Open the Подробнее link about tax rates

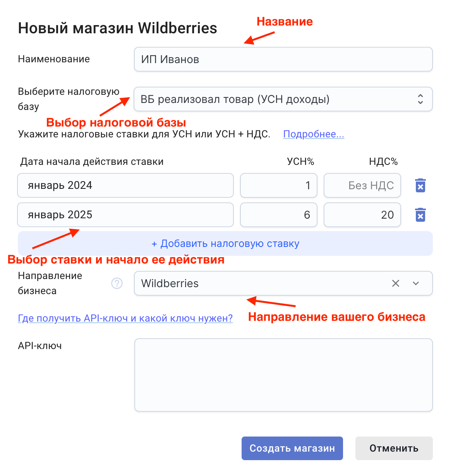point(314,134)
